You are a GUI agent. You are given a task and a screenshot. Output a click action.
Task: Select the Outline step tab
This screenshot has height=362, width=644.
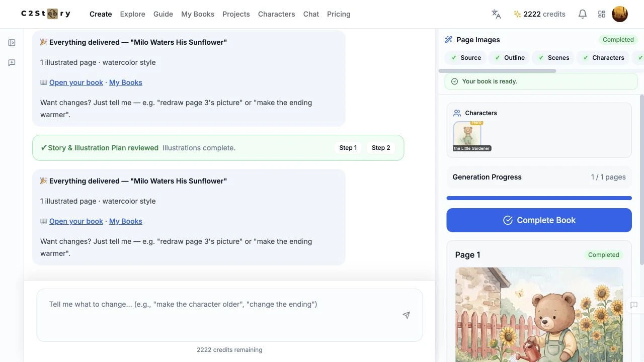509,58
